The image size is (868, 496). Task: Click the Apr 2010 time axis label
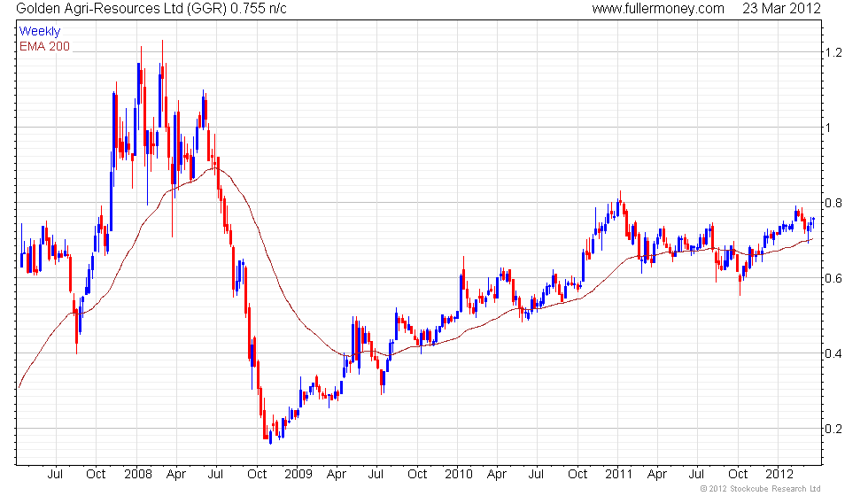click(x=497, y=475)
